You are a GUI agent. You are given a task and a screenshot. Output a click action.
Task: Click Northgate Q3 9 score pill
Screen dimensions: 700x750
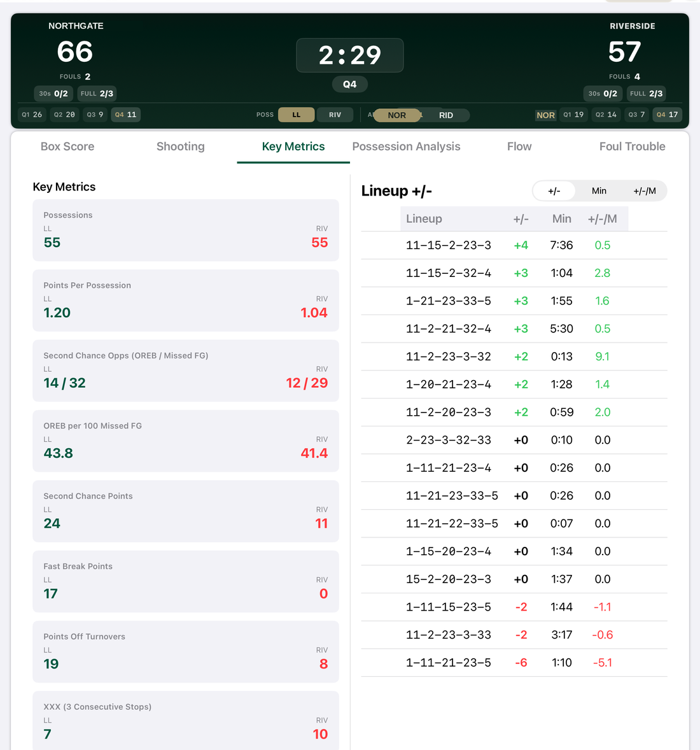95,115
